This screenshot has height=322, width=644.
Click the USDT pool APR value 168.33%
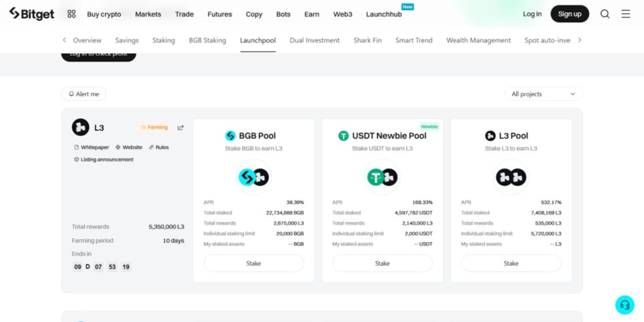423,202
